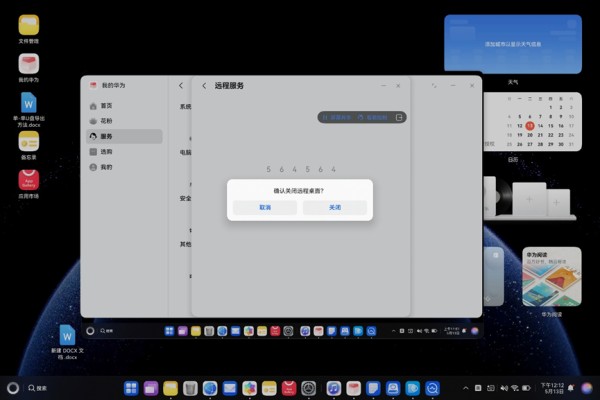Screen dimensions: 600x400
Task: Open the 华为阅读 widget
Action: pos(552,276)
